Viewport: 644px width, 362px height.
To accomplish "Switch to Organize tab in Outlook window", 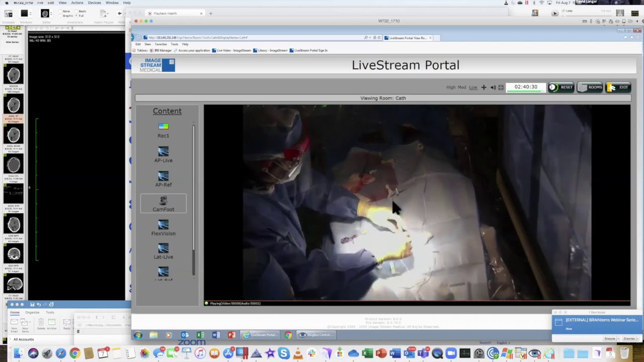I will [32, 312].
